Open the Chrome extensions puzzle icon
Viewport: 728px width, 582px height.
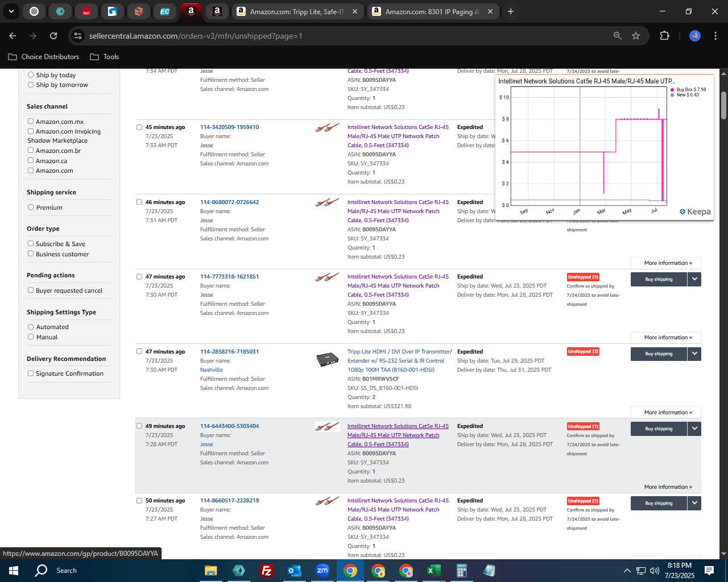[664, 36]
